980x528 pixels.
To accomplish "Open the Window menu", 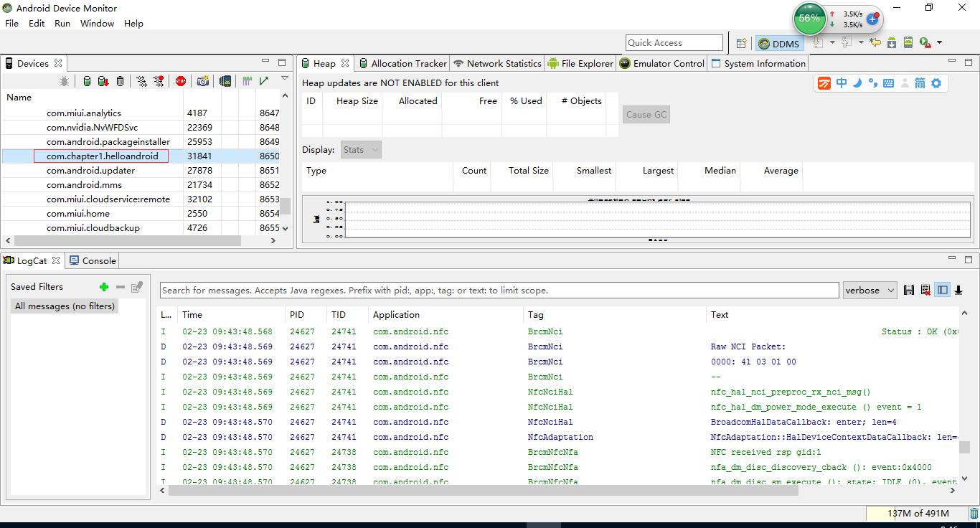I will 97,23.
